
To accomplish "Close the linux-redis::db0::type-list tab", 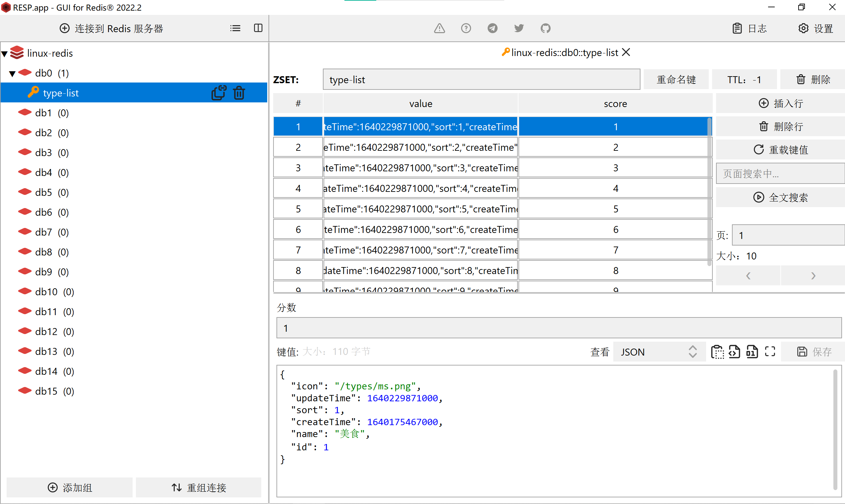I will [x=626, y=52].
